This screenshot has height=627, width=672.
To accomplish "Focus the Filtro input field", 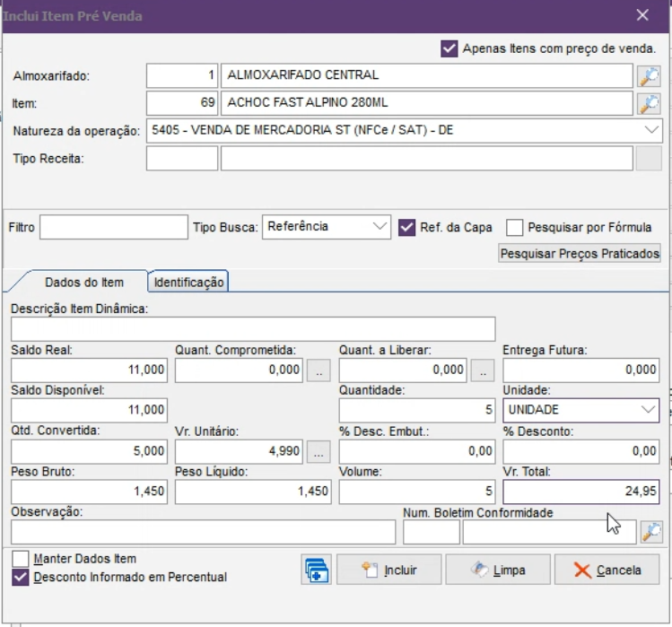I will click(x=114, y=227).
